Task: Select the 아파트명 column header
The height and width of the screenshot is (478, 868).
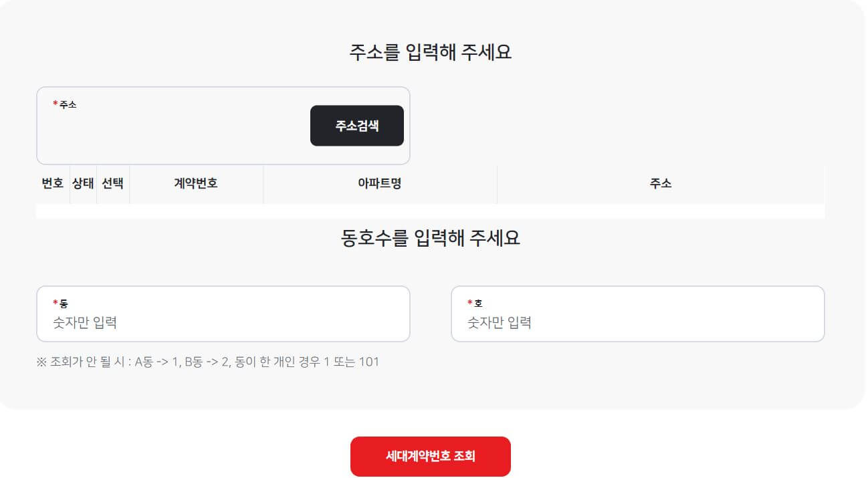Action: point(380,184)
